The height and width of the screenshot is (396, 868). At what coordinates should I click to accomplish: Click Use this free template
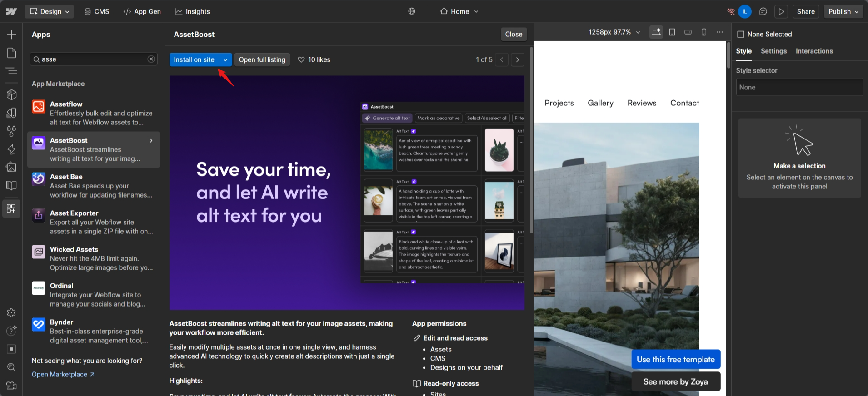coord(676,359)
